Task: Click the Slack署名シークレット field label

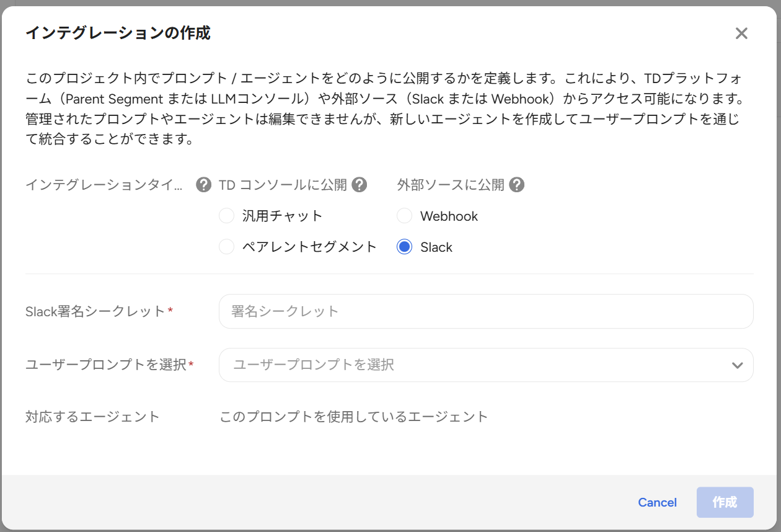Action: [x=95, y=311]
